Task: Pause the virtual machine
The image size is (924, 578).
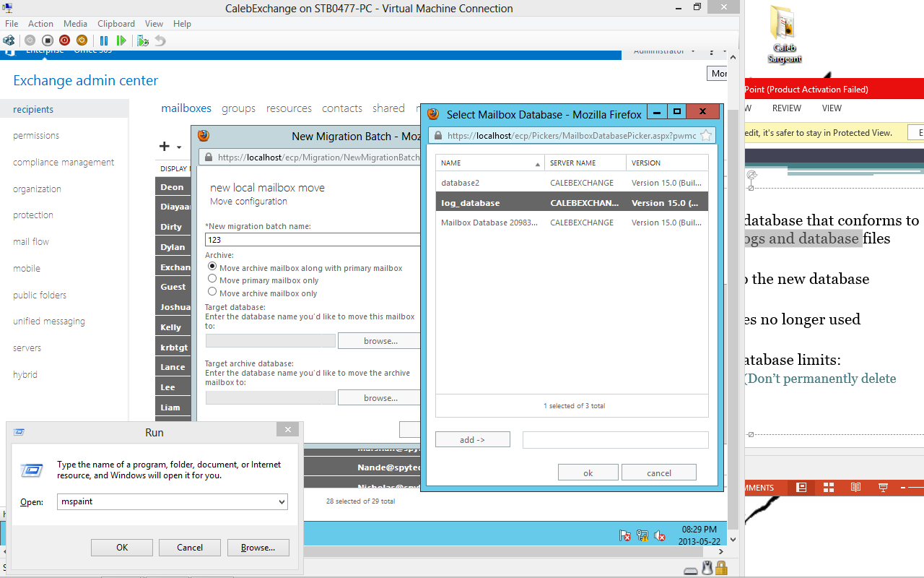Action: click(104, 40)
